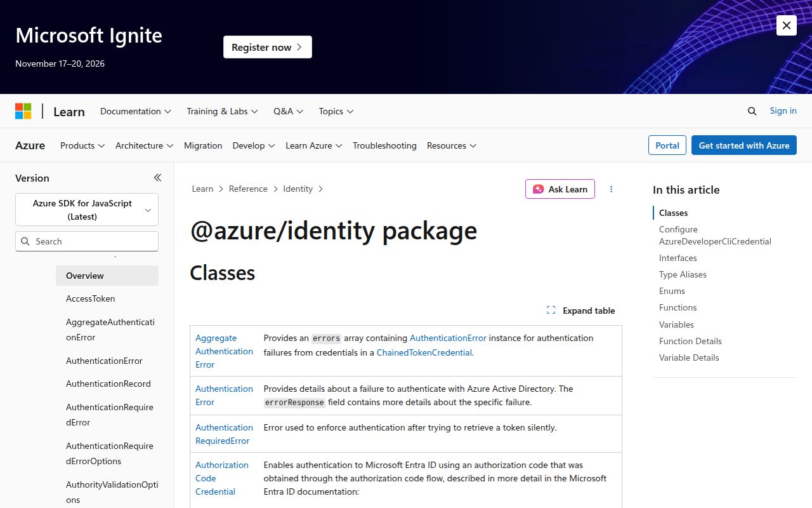
Task: Click Reference in the breadcrumb
Action: 248,189
